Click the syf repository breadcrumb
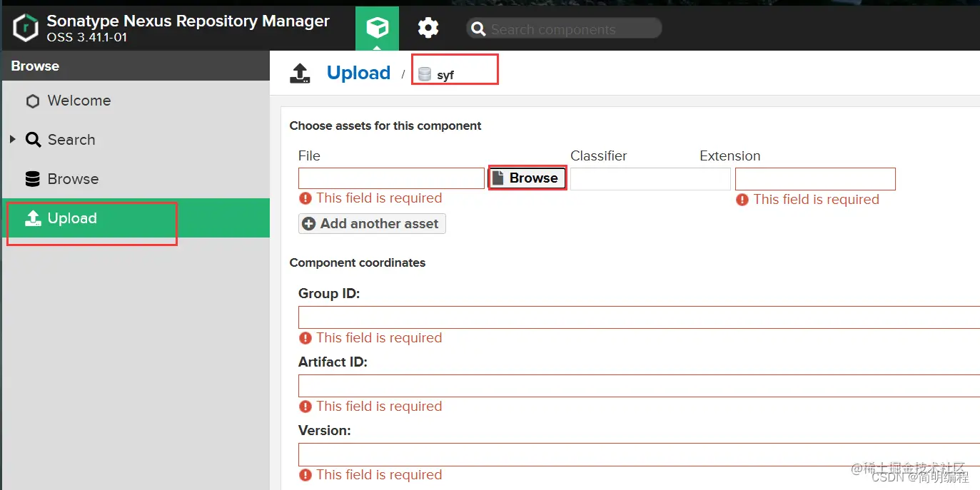980x490 pixels. pos(445,75)
